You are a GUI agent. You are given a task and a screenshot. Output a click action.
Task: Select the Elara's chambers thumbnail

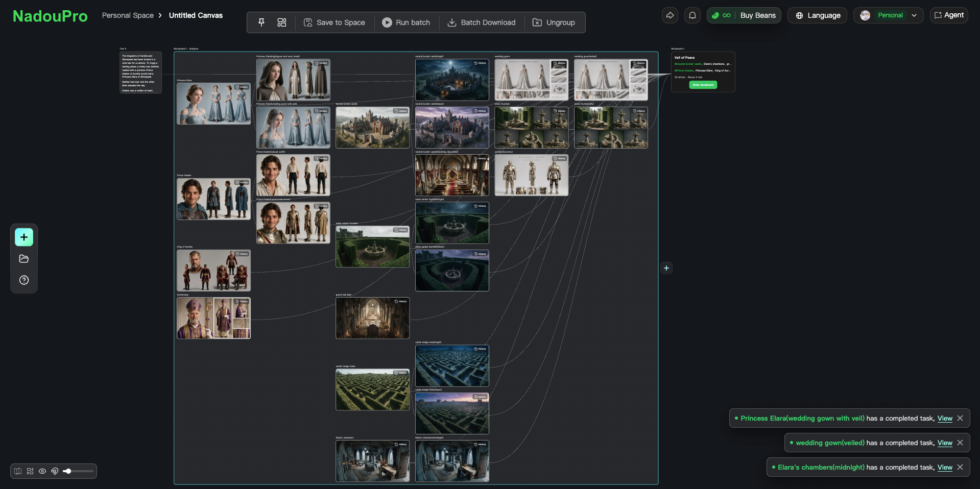click(372, 461)
